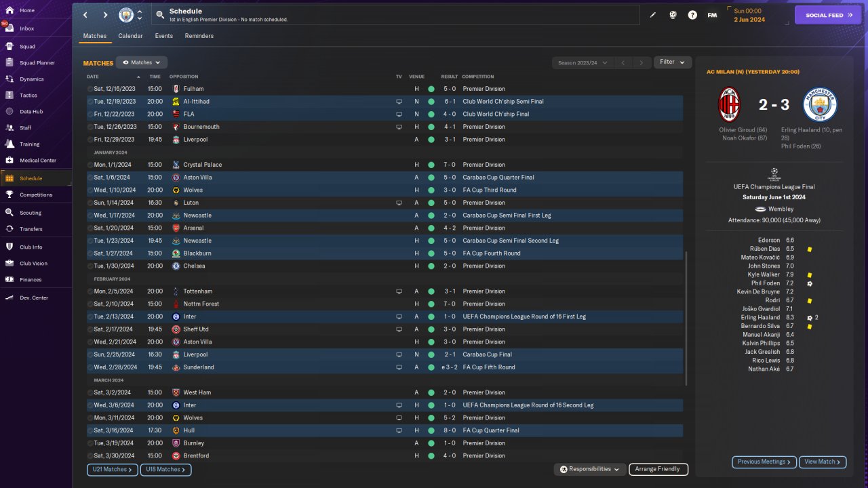This screenshot has height=488, width=868.
Task: Click the FM menu icon
Action: [x=712, y=15]
